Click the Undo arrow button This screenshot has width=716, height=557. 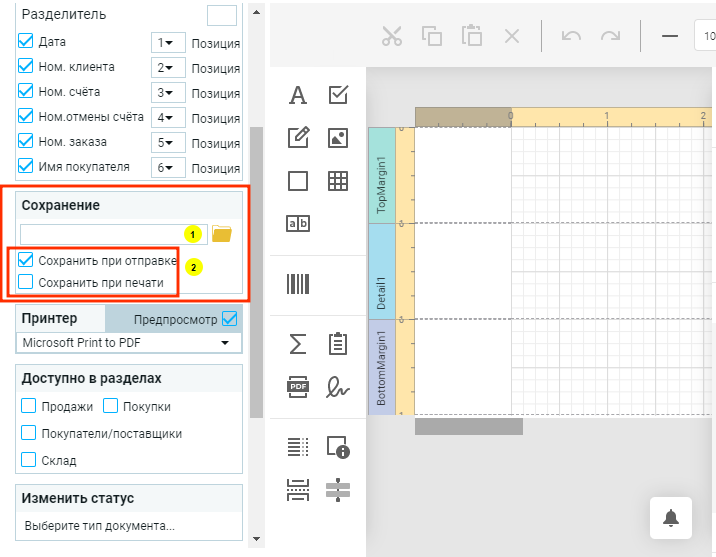571,37
